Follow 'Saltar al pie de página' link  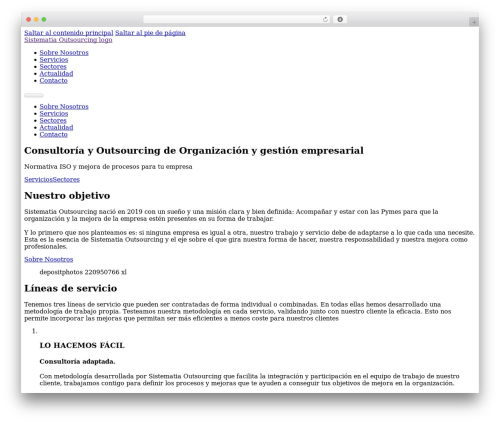click(150, 33)
